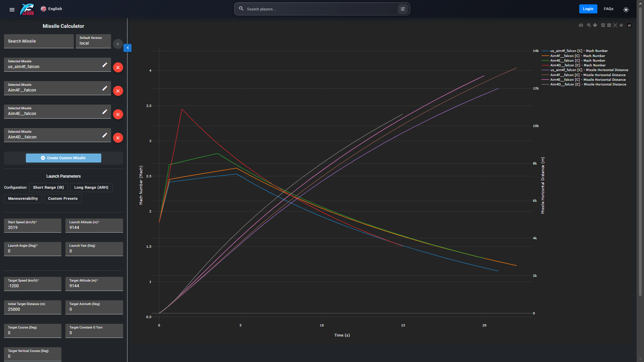Select the chart Zoom tool
Viewport: 644px width, 362px height.
[589, 25]
